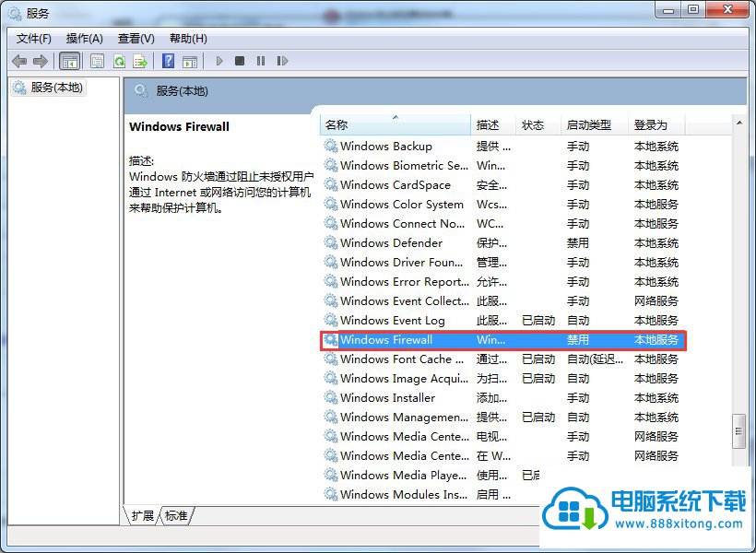Click the Windows Firewall heading in description pane

click(180, 127)
